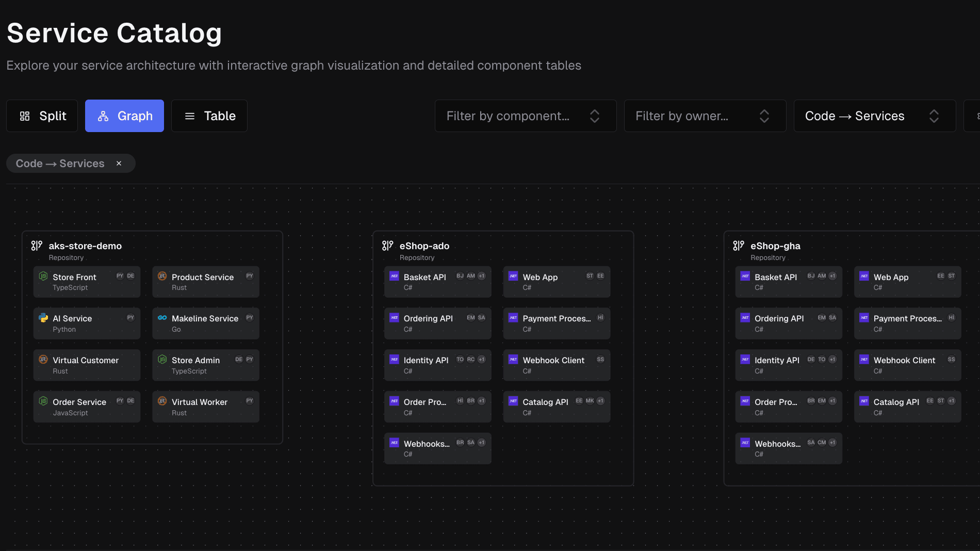This screenshot has height=551, width=980.
Task: Open the Filter by owner dropdown
Action: [705, 116]
